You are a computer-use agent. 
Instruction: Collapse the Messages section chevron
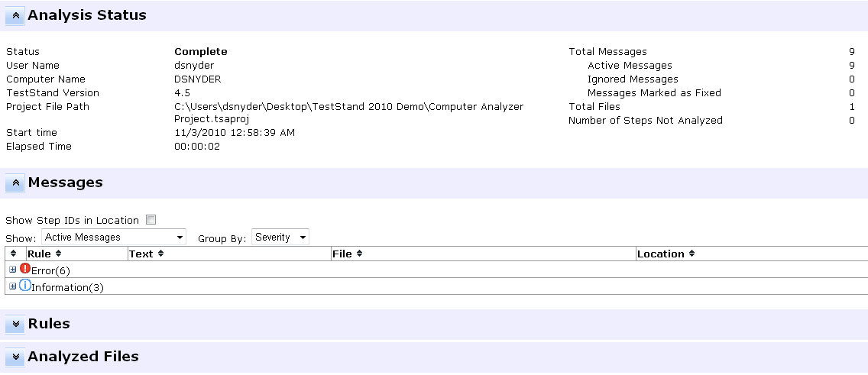[15, 183]
